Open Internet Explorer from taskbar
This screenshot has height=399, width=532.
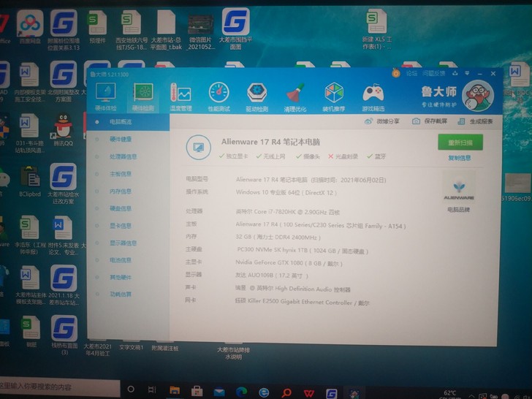pyautogui.click(x=264, y=392)
